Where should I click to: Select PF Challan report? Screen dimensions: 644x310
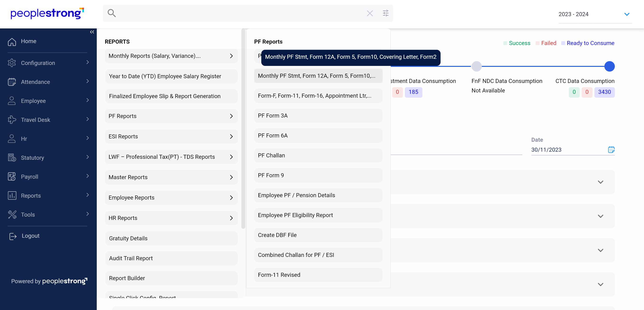318,155
